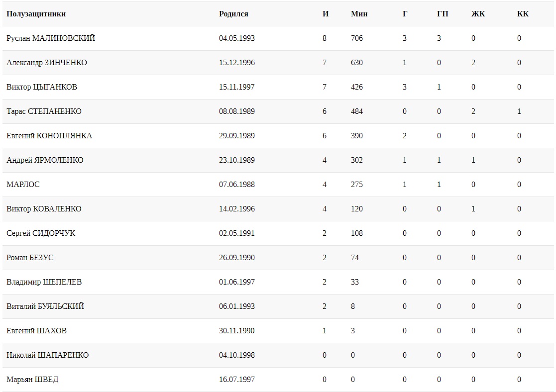This screenshot has width=556, height=392.
Task: Open Сергей СИДОРЧУК entry
Action: click(x=41, y=233)
